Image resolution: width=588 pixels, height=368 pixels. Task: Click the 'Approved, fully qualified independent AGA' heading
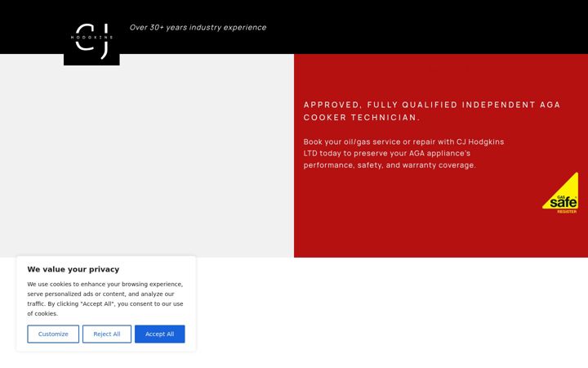pos(432,111)
